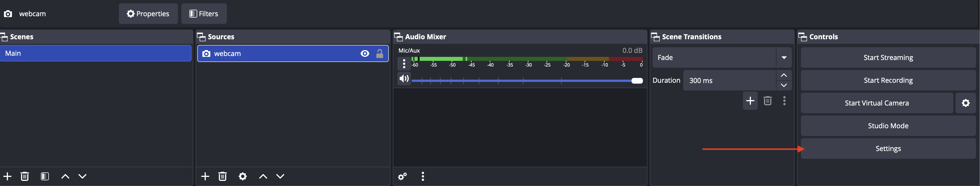Viewport: 980px width, 186px height.
Task: Configure virtual camera with gear icon
Action: [x=966, y=103]
